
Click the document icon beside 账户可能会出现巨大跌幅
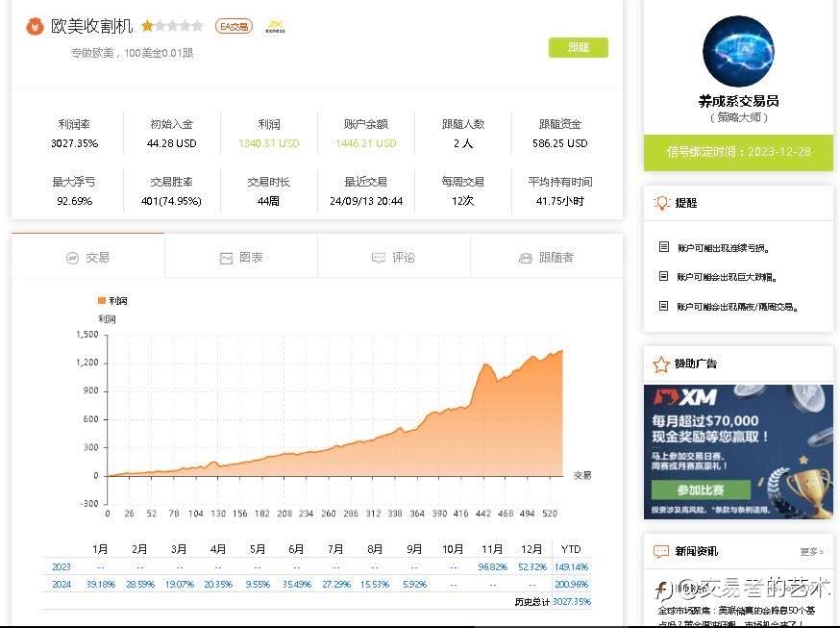pos(663,276)
